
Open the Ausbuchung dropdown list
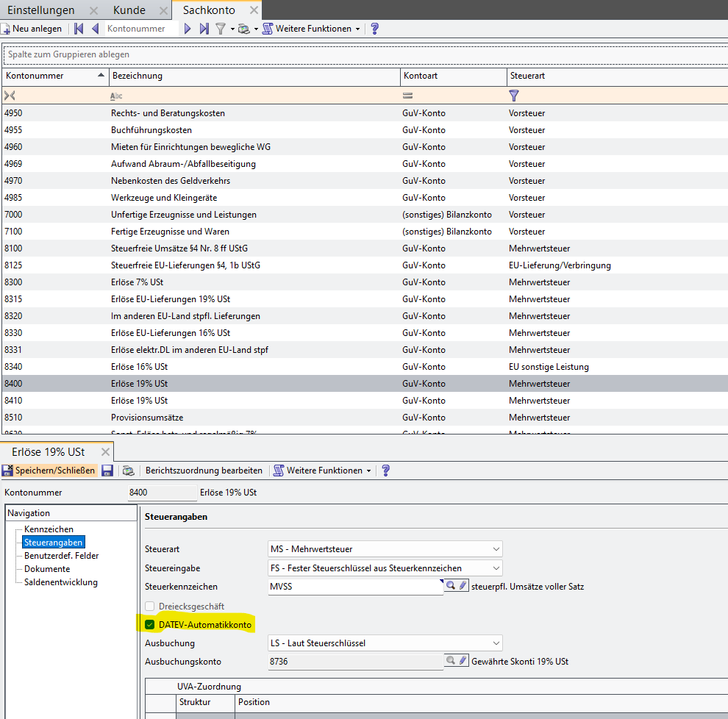point(496,643)
